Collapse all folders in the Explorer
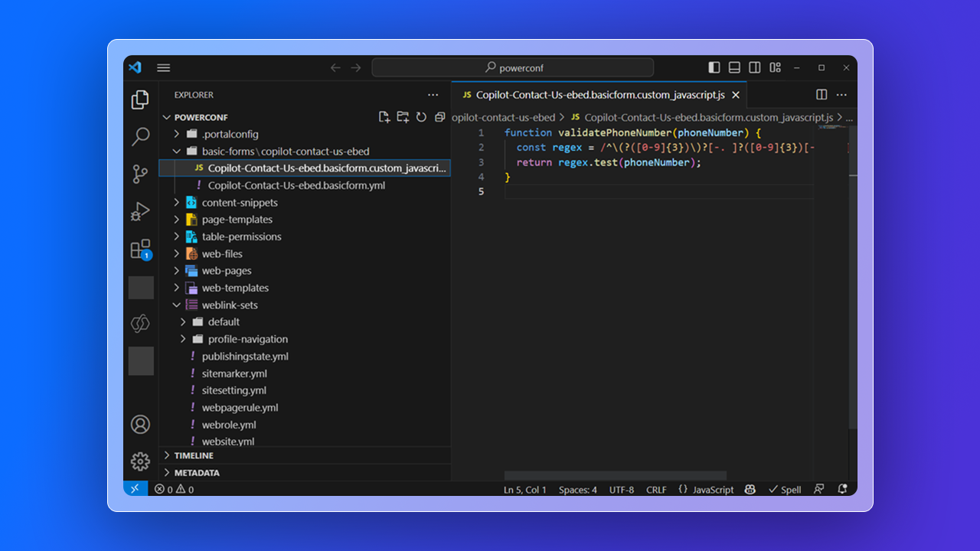Image resolution: width=980 pixels, height=551 pixels. point(439,116)
